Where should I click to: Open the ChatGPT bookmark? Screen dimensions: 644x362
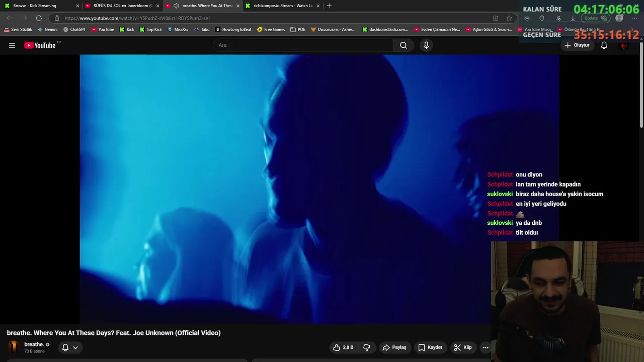click(x=74, y=30)
